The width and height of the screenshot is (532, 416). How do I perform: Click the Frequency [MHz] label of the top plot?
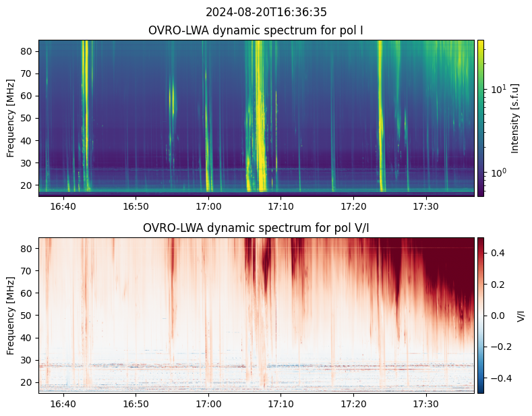click(x=11, y=118)
